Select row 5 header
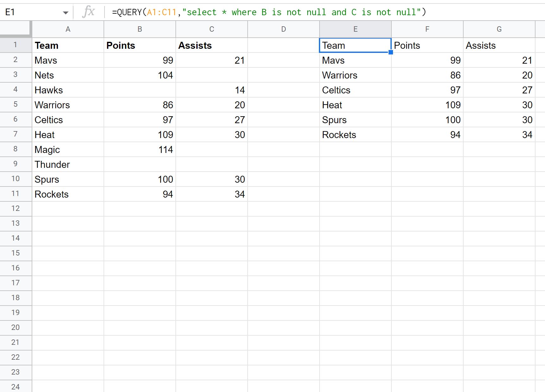 [x=16, y=104]
